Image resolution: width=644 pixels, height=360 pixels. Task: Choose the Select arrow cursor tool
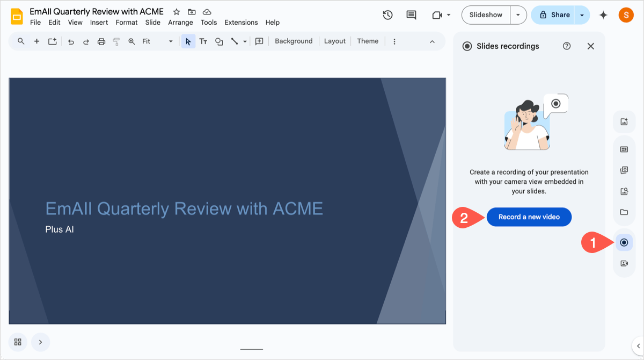coord(188,41)
